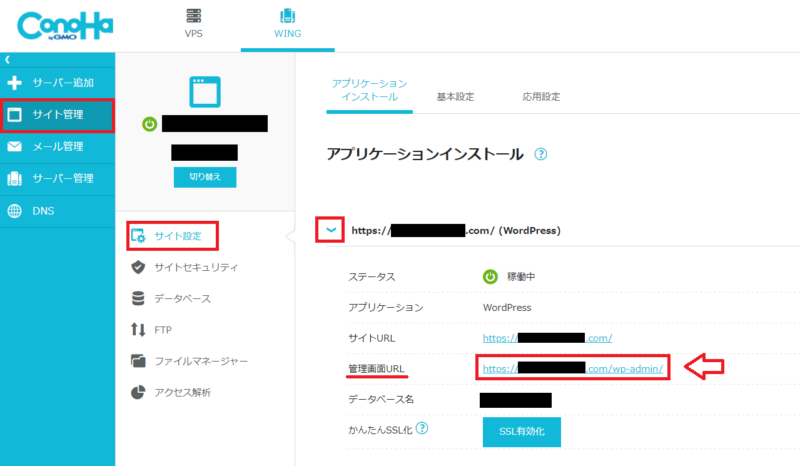Select the 基本設定 tab
800x466 pixels.
tap(455, 97)
